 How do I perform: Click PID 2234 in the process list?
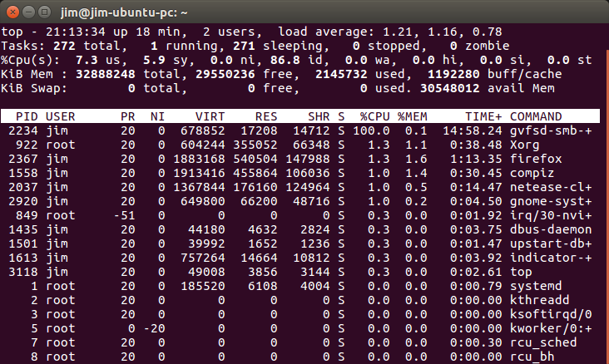point(23,130)
